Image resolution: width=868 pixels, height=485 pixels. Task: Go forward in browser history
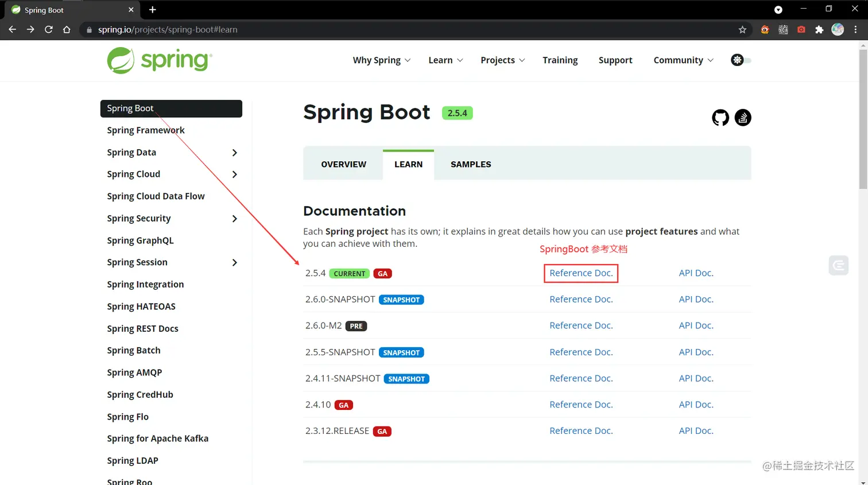(x=30, y=29)
